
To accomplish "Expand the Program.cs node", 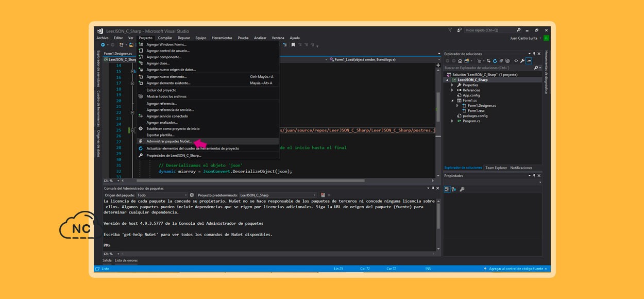I will 452,121.
